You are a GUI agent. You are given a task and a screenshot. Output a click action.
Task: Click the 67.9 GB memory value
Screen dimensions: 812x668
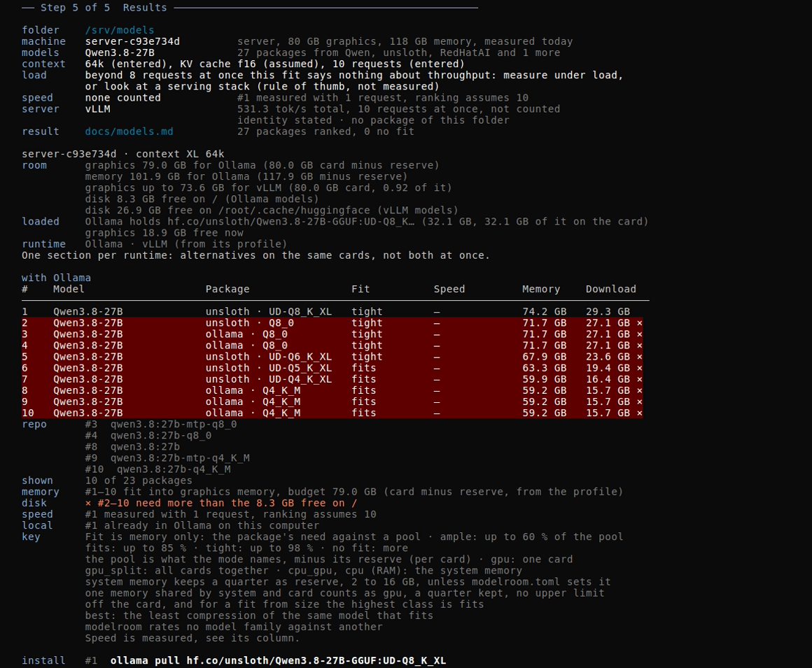[545, 357]
